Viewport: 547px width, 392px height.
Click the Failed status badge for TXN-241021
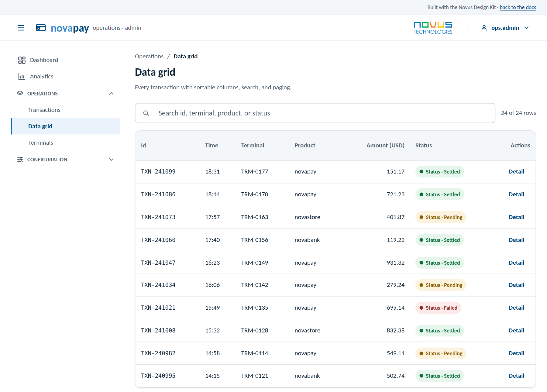438,308
